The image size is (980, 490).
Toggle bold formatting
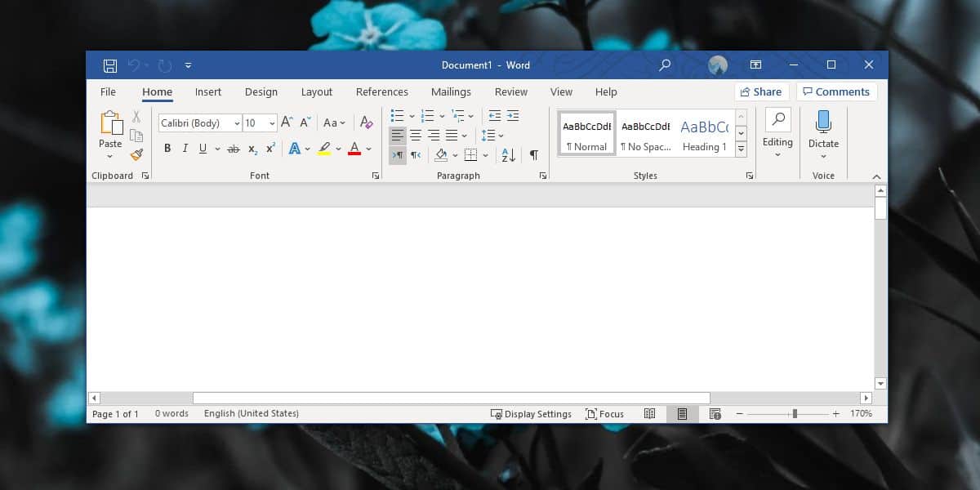click(167, 149)
